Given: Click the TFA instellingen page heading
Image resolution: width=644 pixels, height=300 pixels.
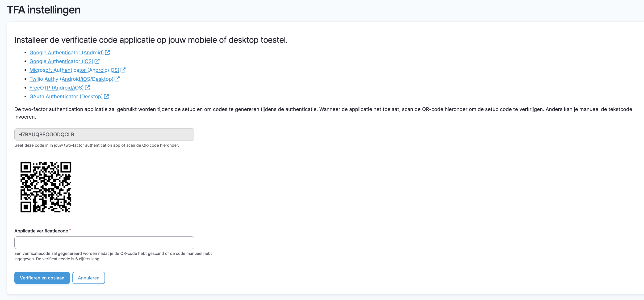Looking at the screenshot, I should [x=44, y=10].
